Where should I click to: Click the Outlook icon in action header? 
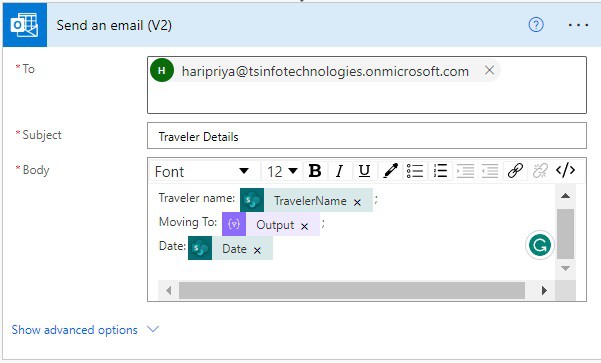tap(25, 25)
